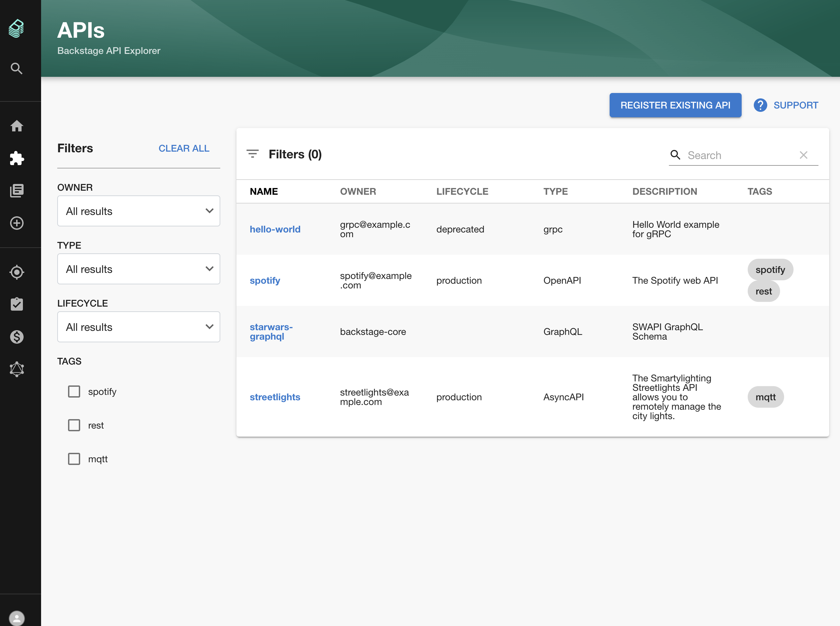840x626 pixels.
Task: Click the Backstage logo icon
Action: 16,29
